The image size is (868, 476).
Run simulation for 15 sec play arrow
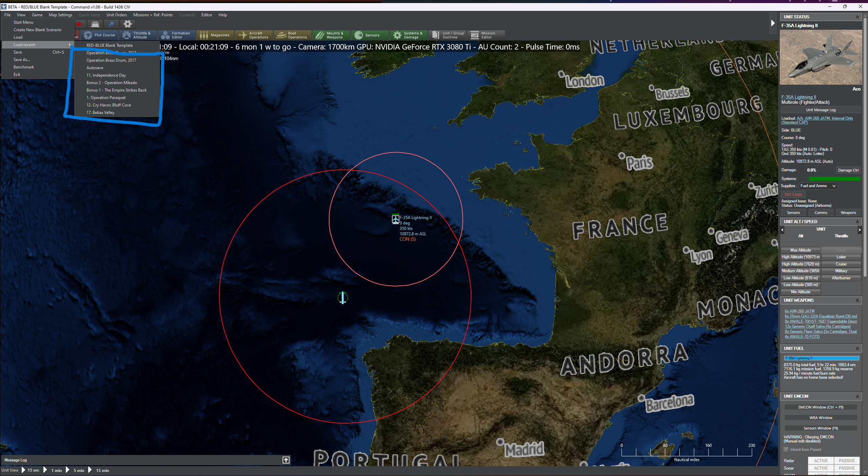[x=23, y=470]
